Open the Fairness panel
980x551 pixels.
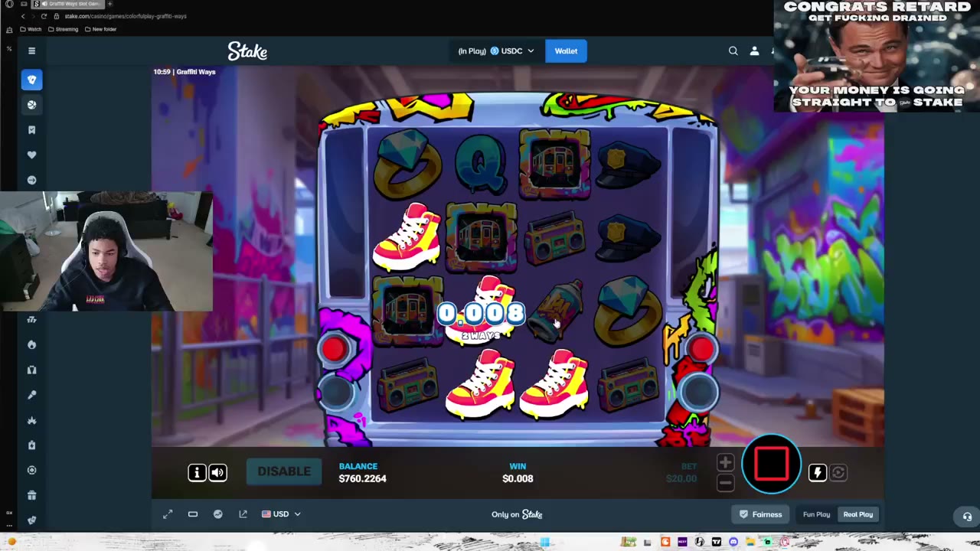click(x=761, y=514)
